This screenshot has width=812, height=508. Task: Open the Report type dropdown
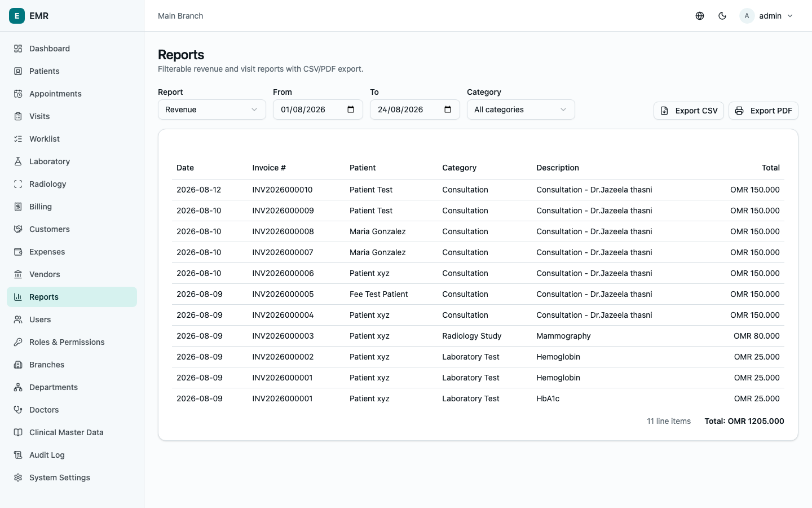(x=212, y=110)
